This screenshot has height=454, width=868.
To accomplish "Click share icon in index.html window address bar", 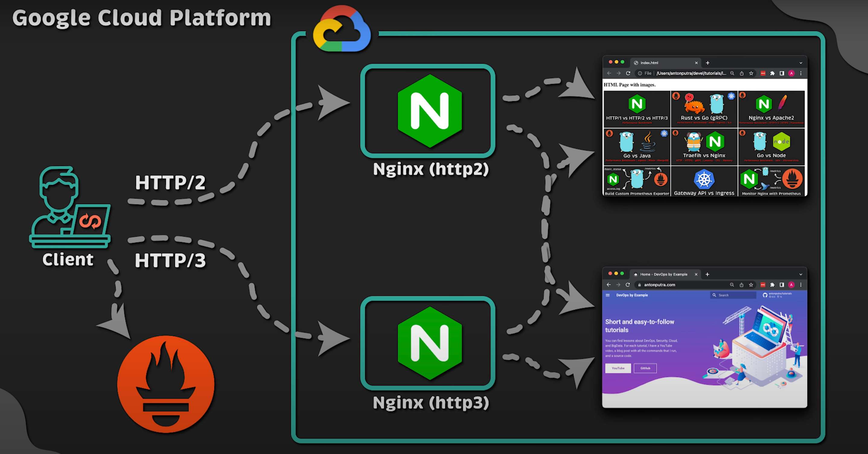I will point(742,73).
